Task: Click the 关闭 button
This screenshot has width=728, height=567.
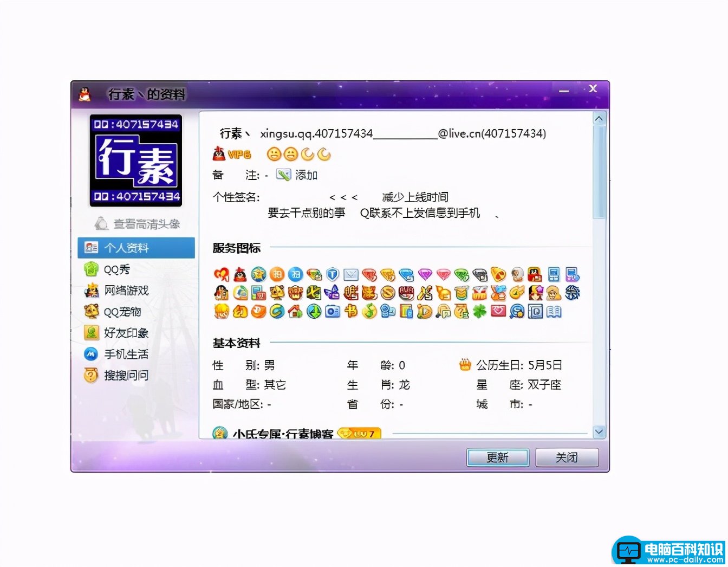Action: click(567, 458)
